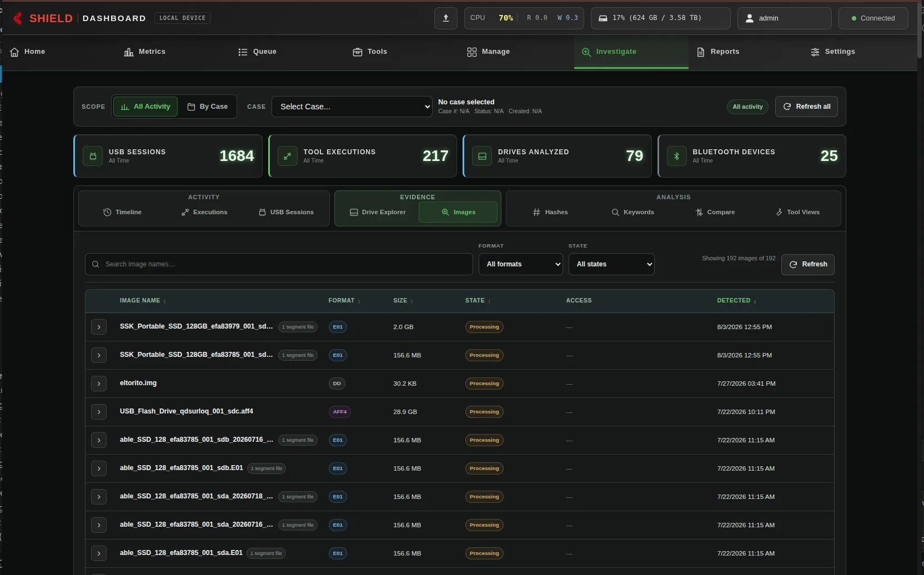This screenshot has width=924, height=575.
Task: Click the Settings sliders icon
Action: coord(815,52)
